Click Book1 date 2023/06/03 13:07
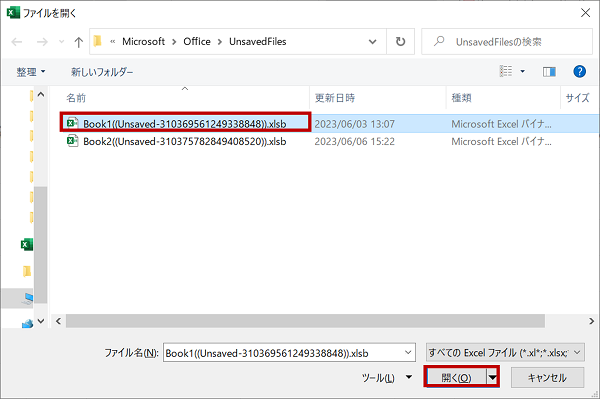600x399 pixels. pyautogui.click(x=354, y=124)
